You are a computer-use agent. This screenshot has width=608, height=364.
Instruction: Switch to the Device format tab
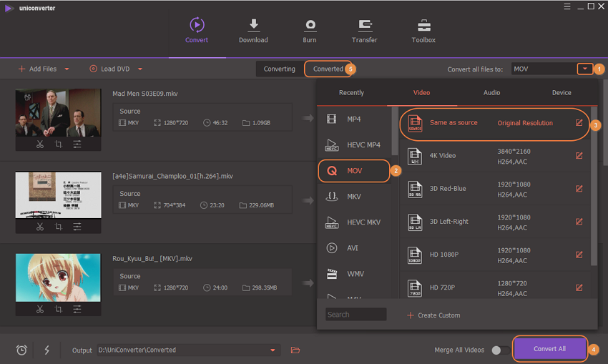pos(562,93)
